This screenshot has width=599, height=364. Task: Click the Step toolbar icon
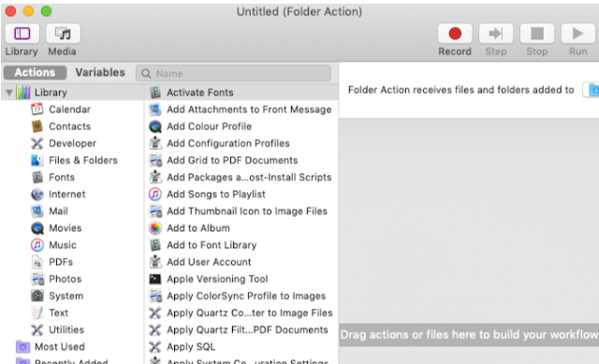pyautogui.click(x=496, y=34)
